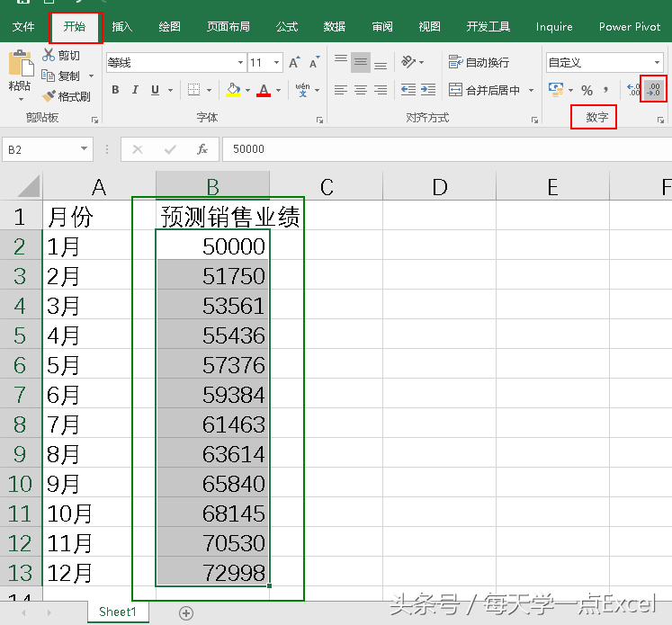Click Decrease Decimal icon

pos(654,90)
